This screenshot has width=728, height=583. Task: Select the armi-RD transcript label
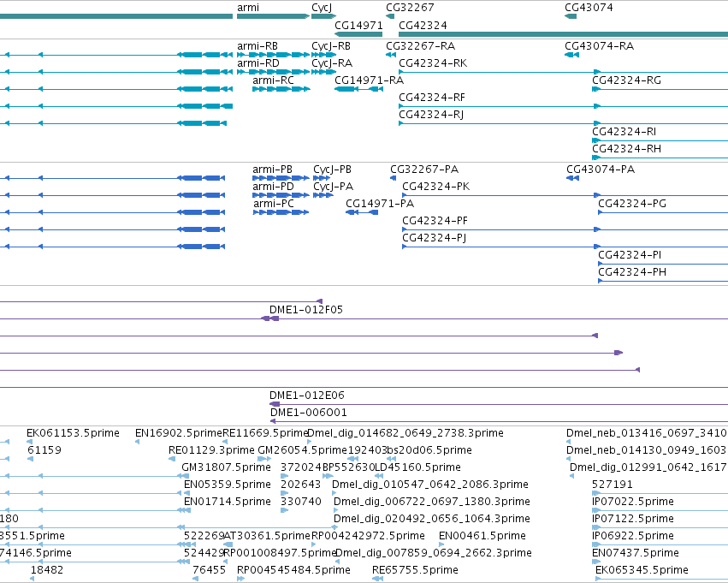(x=258, y=63)
